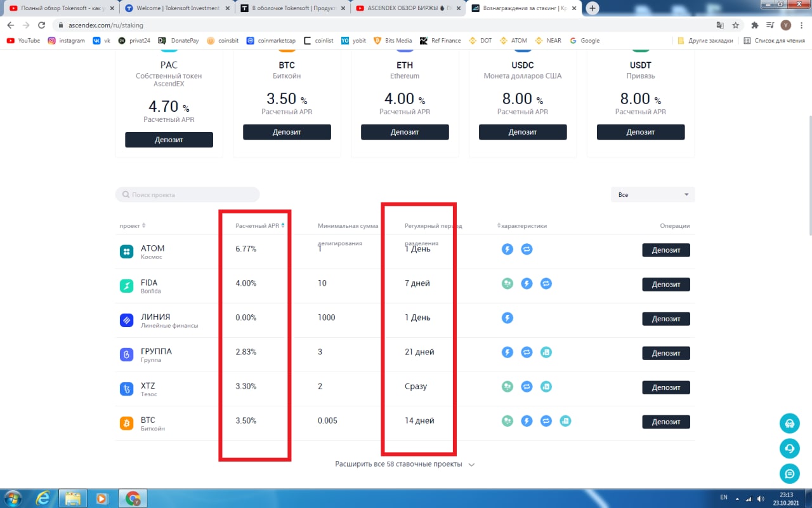The height and width of the screenshot is (508, 812).
Task: Click Депозит in the XTZ row
Action: (666, 387)
